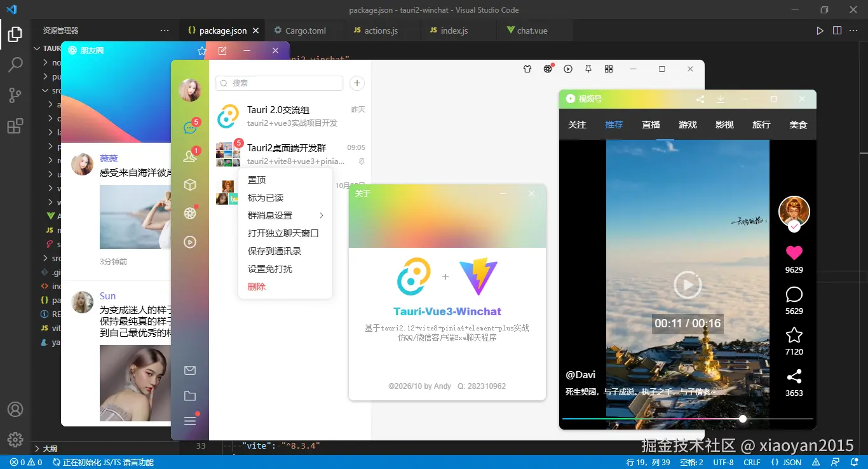This screenshot has height=469, width=868.
Task: Close the package.json editor tab
Action: [x=256, y=31]
